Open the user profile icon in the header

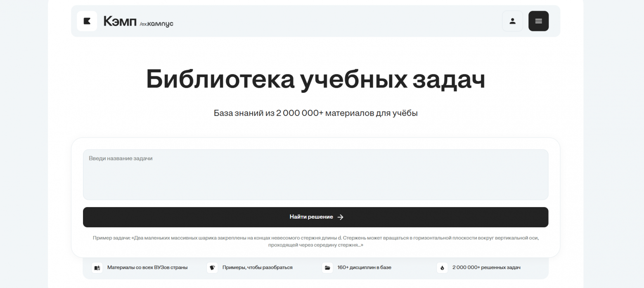tap(512, 21)
